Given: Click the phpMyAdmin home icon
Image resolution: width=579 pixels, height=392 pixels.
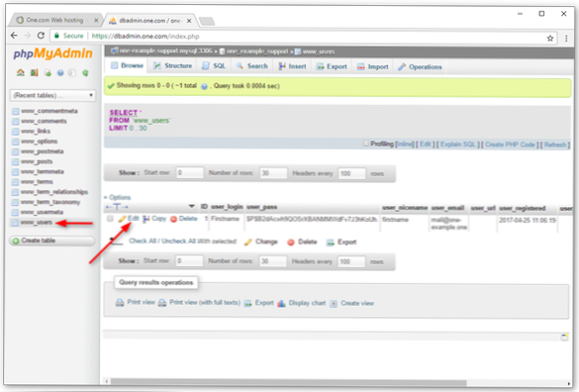Looking at the screenshot, I should click(x=21, y=72).
